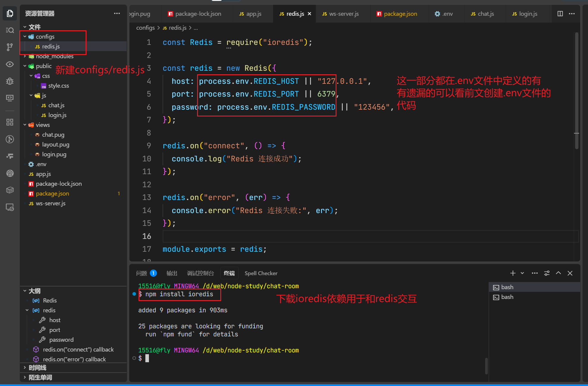Open style.css in the file tree

[59, 86]
